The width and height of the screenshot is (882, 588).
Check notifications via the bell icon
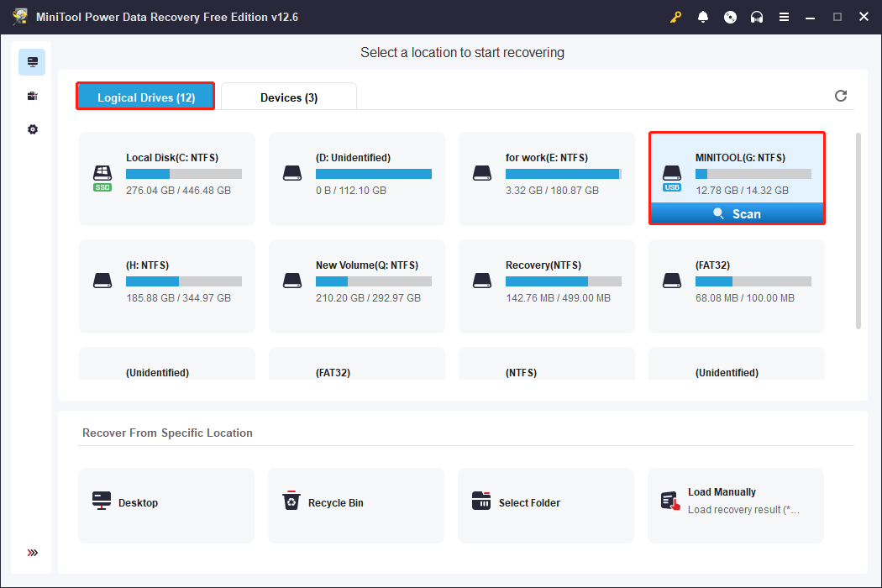pyautogui.click(x=703, y=17)
